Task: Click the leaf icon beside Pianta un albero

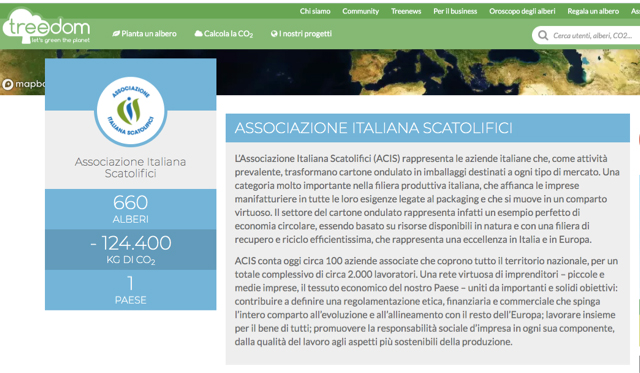Action: (x=116, y=33)
